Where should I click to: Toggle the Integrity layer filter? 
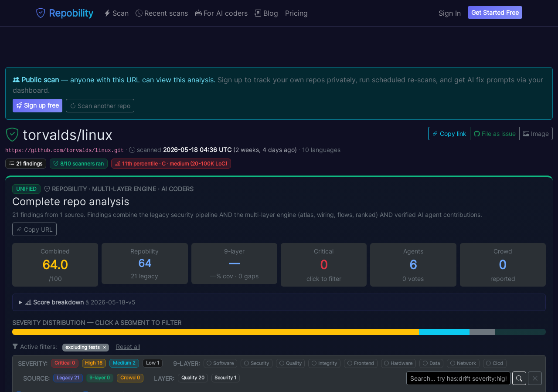[x=324, y=363]
